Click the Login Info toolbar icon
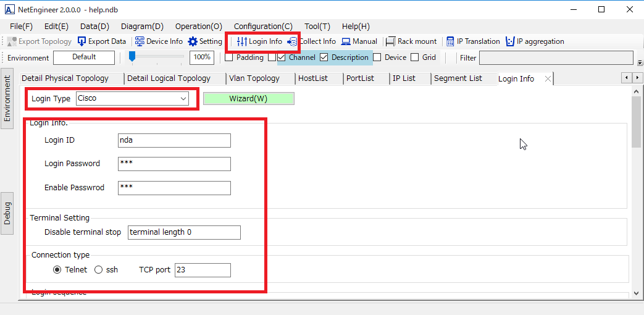This screenshot has height=315, width=644. 242,41
